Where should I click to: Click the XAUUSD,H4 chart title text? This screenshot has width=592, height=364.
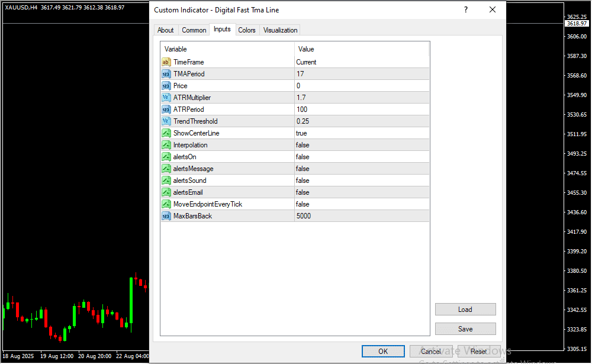21,8
